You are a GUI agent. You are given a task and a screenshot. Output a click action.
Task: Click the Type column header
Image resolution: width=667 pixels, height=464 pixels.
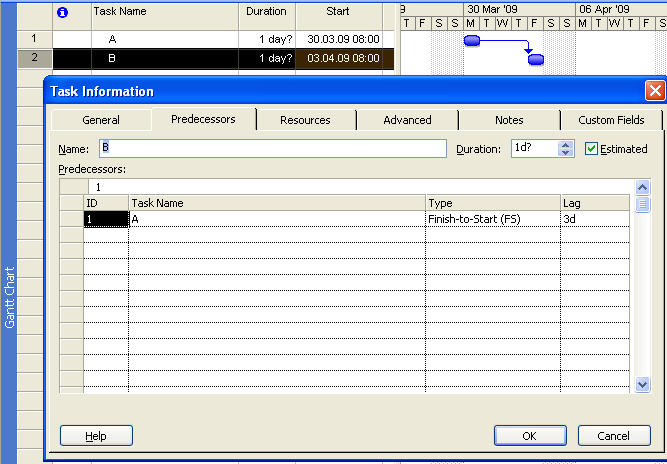pos(493,203)
